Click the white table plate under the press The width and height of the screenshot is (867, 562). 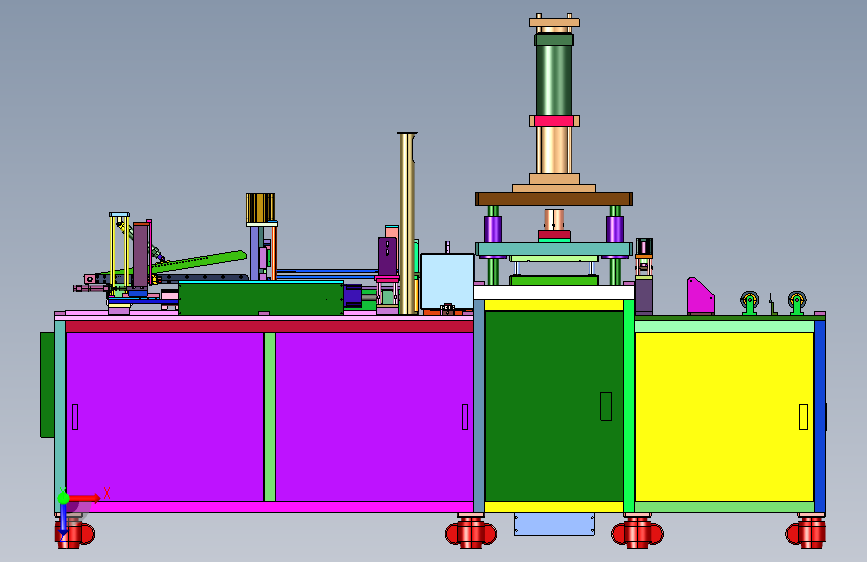[553, 293]
